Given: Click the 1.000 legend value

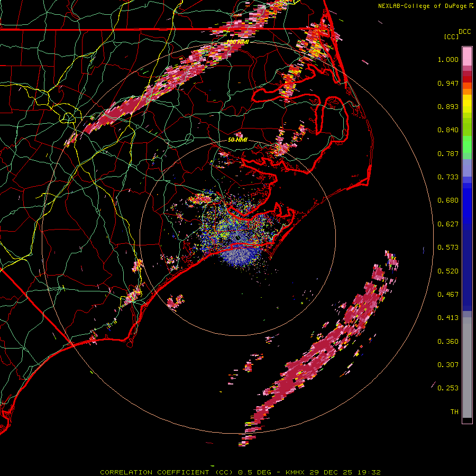Looking at the screenshot, I should (448, 59).
